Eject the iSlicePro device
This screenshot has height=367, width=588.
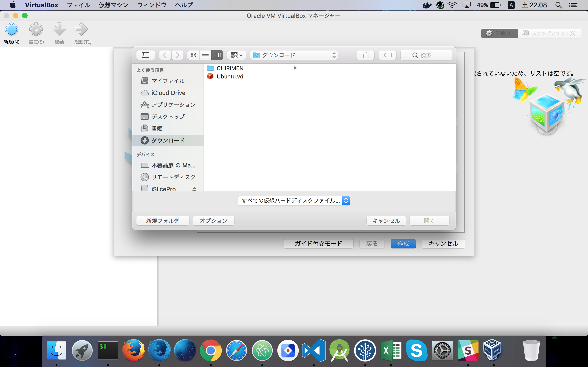[194, 189]
